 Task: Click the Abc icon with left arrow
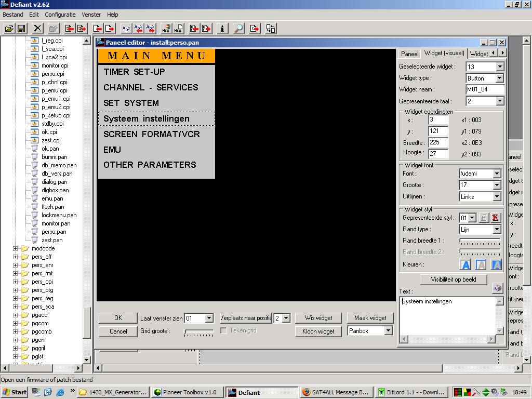138,29
